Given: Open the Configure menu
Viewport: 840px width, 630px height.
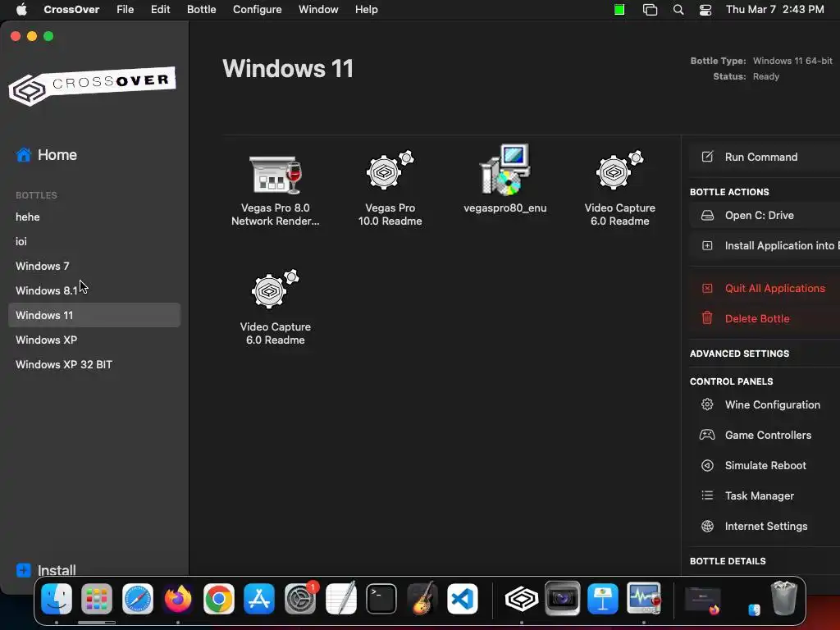Looking at the screenshot, I should (257, 10).
